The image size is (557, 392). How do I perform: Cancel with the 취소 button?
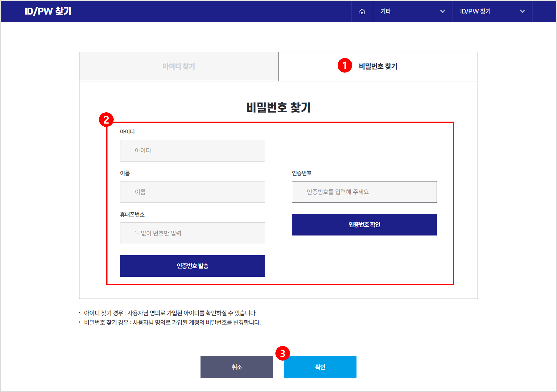coord(237,367)
